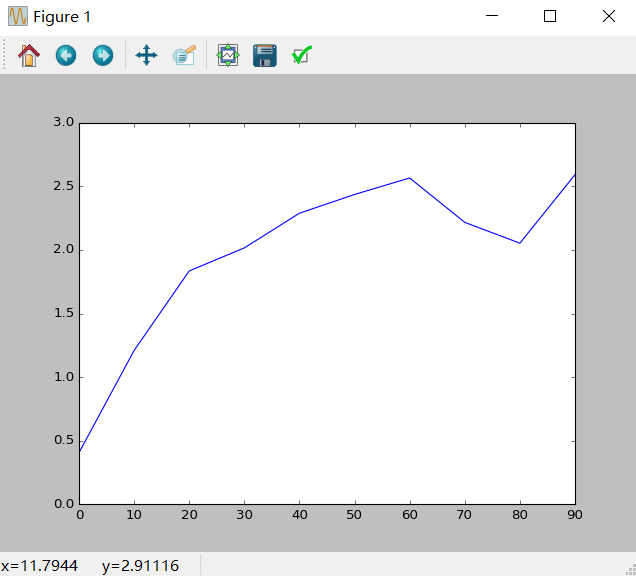Maximize the Figure 1 window

550,16
